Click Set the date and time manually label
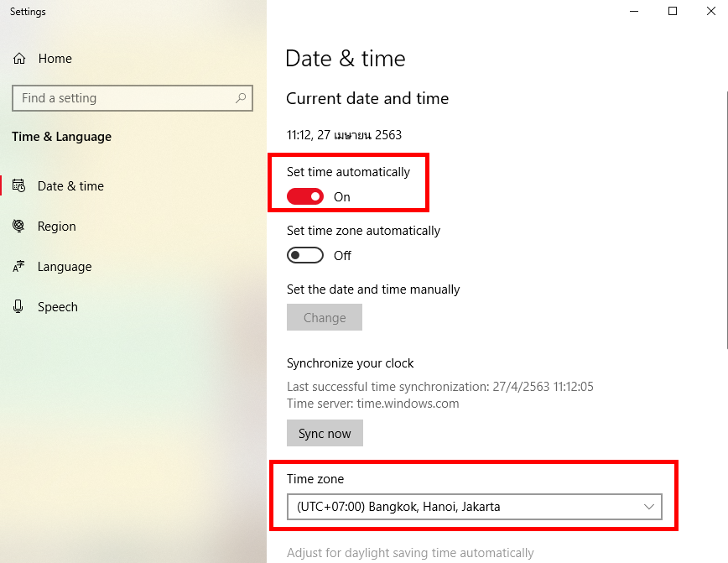The height and width of the screenshot is (563, 728). [373, 289]
